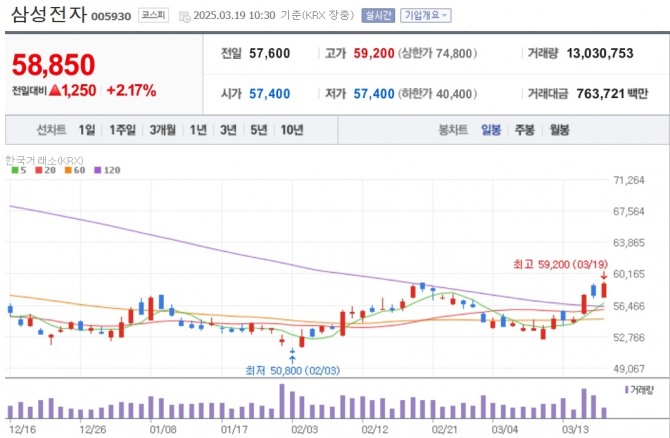Image resolution: width=670 pixels, height=438 pixels.
Task: Click the current price 58,850
Action: point(53,65)
